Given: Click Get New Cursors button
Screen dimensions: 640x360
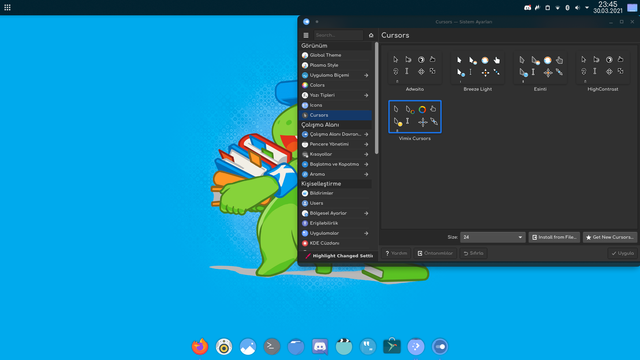Looking at the screenshot, I should tap(610, 237).
